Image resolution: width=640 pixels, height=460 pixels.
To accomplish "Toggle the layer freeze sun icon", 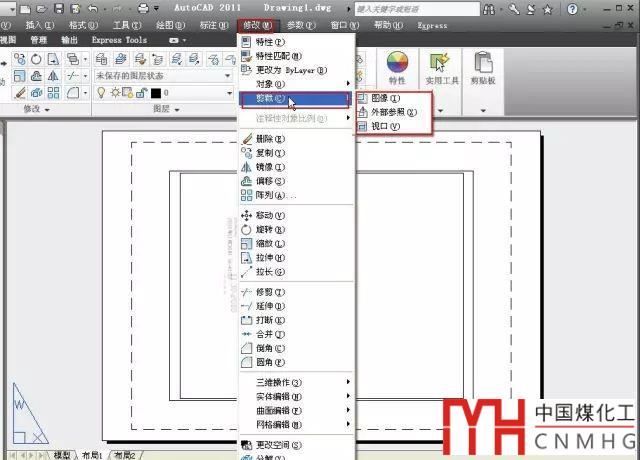I will point(114,93).
